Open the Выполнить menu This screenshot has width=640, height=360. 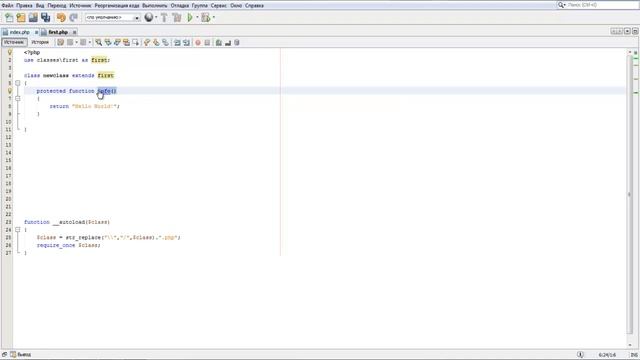[155, 6]
